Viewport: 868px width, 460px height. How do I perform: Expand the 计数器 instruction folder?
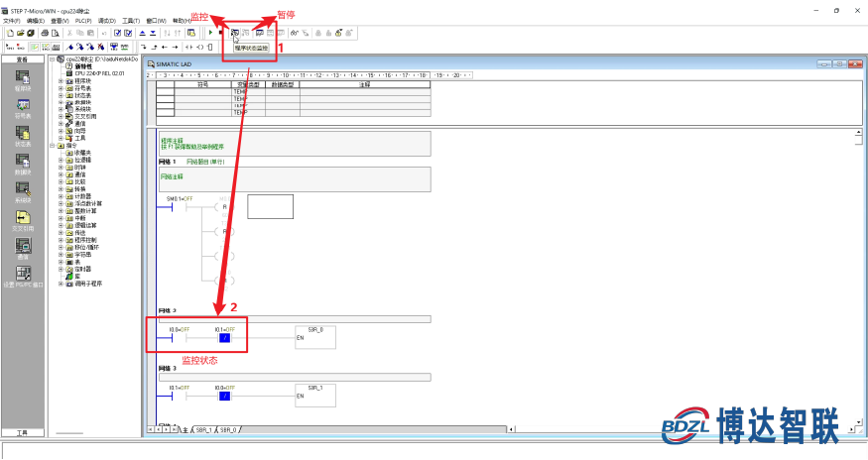point(61,196)
